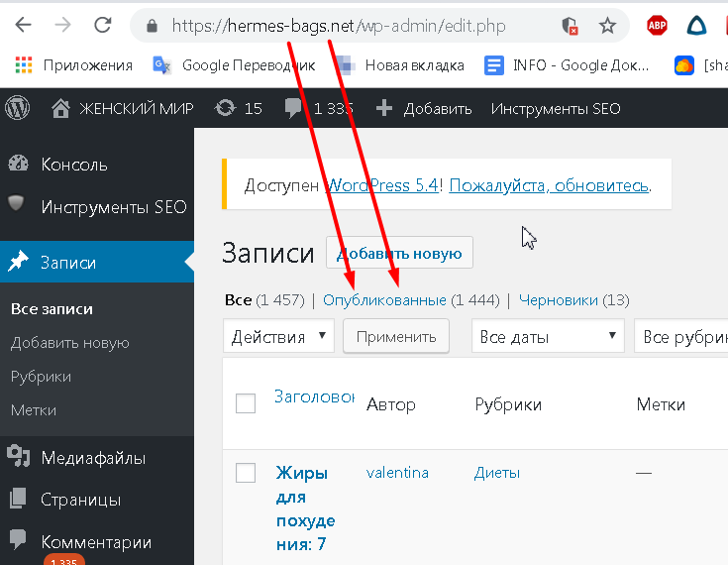Expand the Действия bulk actions dropdown
728x565 pixels.
[278, 336]
